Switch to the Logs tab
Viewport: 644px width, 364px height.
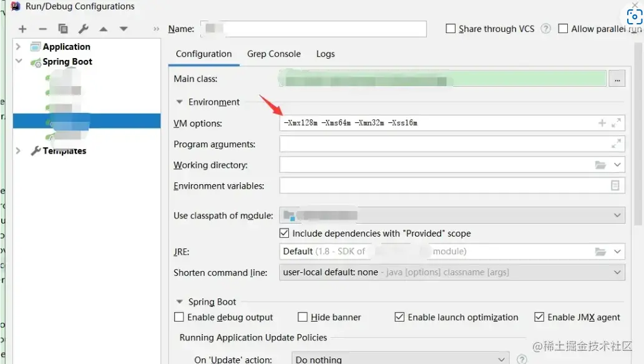[325, 54]
